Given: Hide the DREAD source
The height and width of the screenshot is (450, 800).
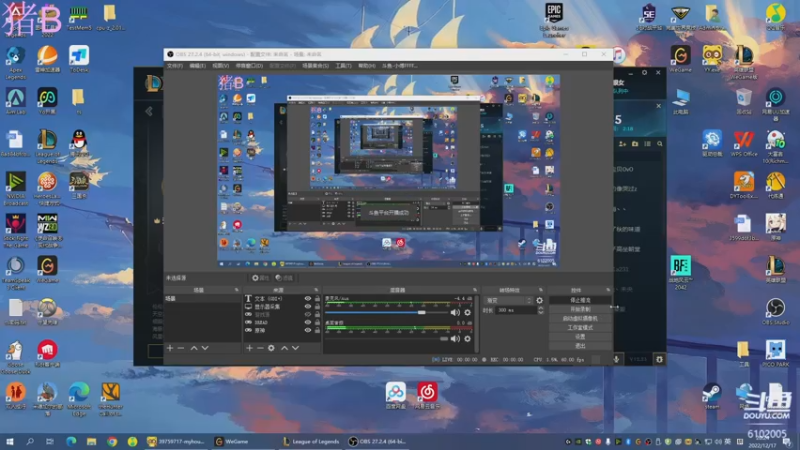Looking at the screenshot, I should [308, 322].
